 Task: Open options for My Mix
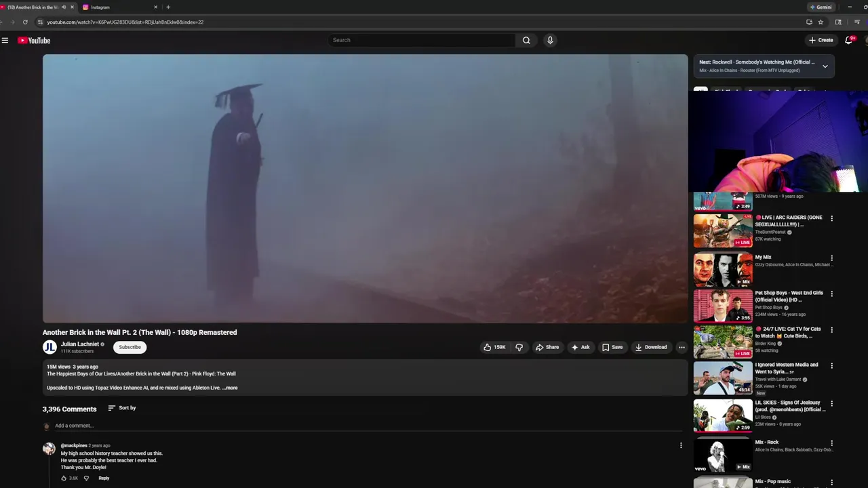coord(832,258)
